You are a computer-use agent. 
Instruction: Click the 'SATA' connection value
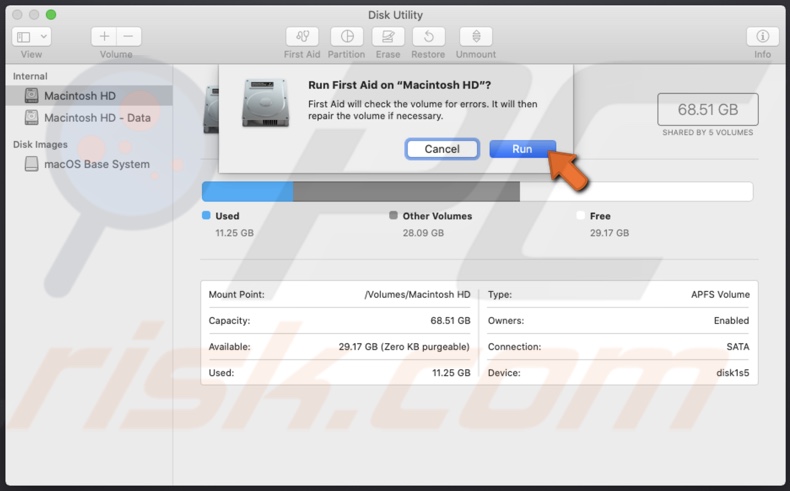click(738, 347)
